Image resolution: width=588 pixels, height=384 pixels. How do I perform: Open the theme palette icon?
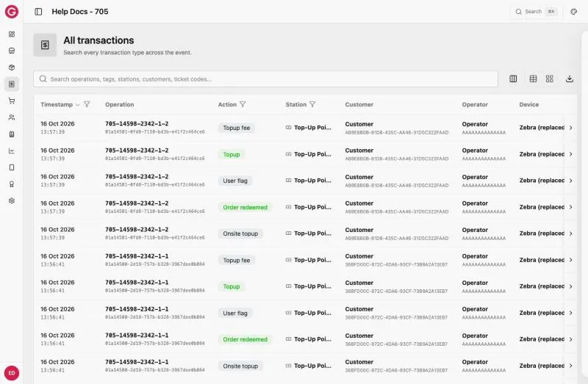(574, 12)
